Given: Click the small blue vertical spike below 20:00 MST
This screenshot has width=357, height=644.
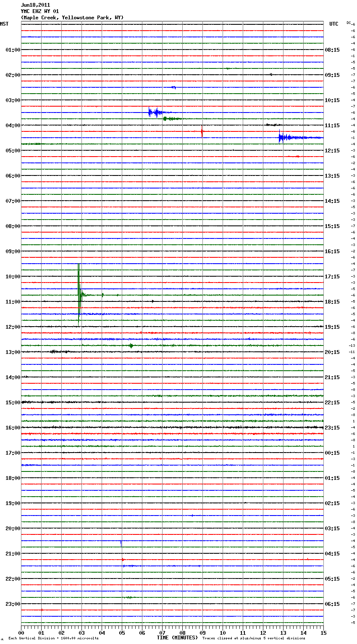Looking at the screenshot, I should pos(121,543).
